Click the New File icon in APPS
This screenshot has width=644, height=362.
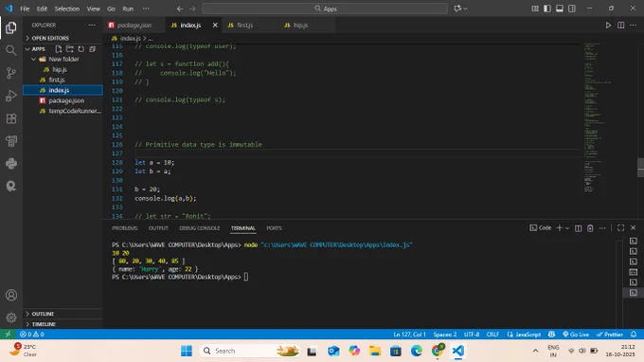[59, 49]
